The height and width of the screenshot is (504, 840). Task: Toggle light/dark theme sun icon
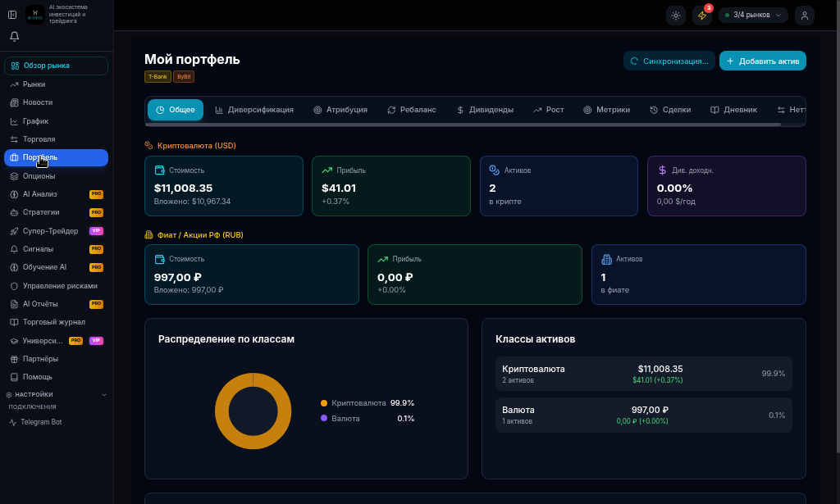[x=676, y=16]
